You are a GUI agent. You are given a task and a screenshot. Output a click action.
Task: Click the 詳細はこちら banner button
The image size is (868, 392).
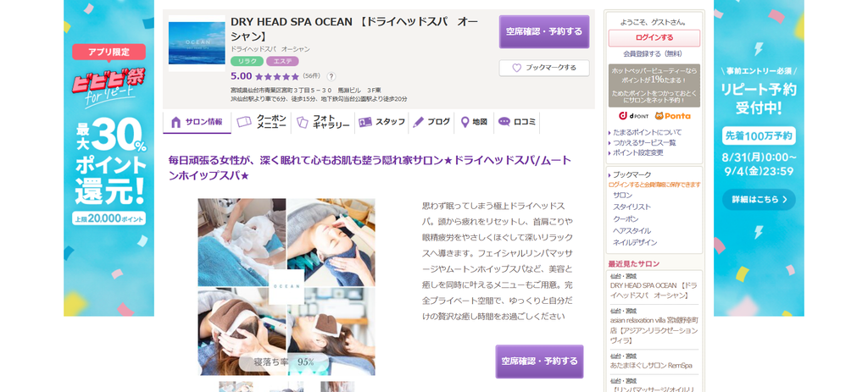coord(759,200)
